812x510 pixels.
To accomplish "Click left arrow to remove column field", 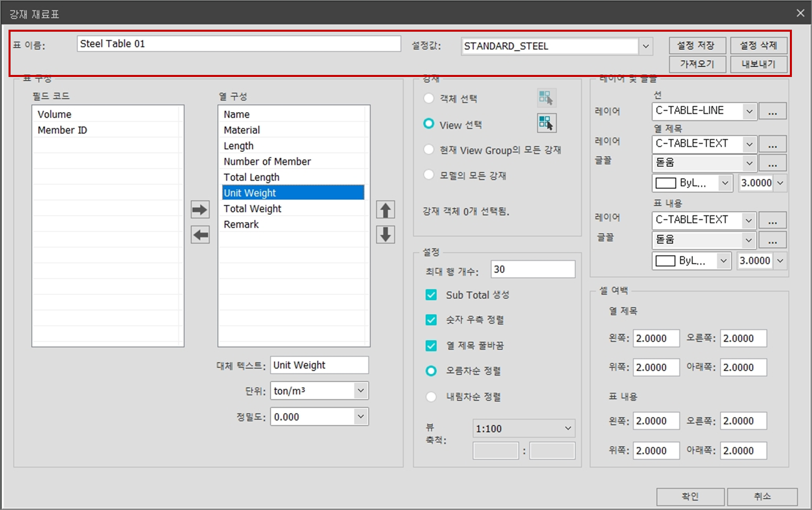I will pyautogui.click(x=200, y=234).
